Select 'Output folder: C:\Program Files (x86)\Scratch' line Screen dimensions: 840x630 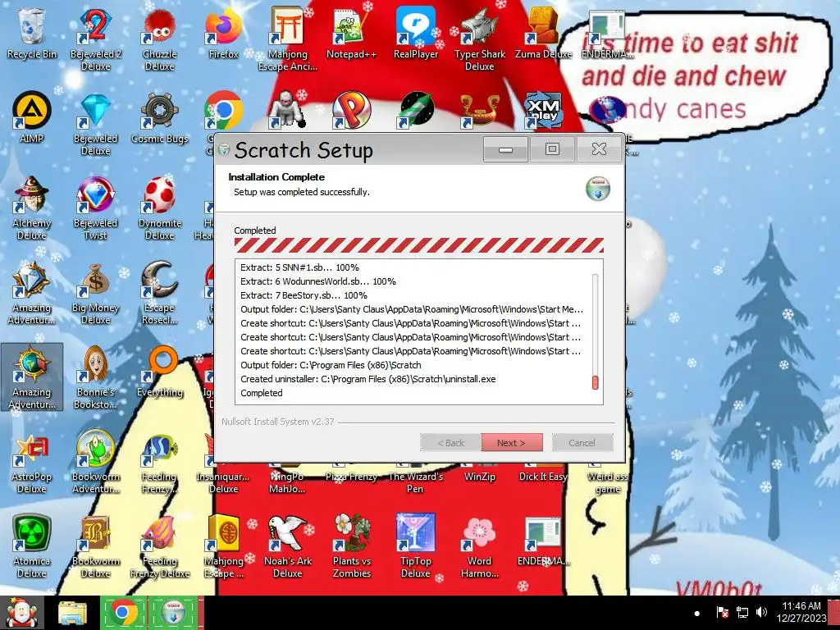click(331, 365)
